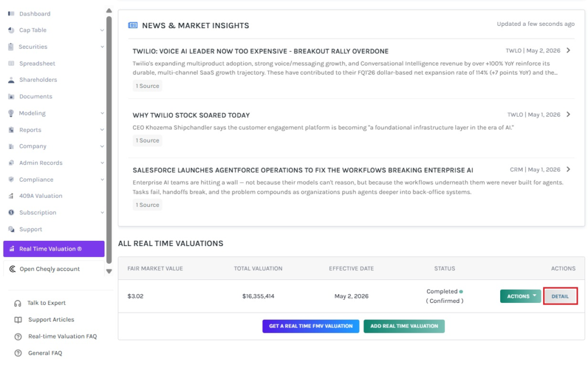Click the Cap Table pie chart icon

click(11, 30)
